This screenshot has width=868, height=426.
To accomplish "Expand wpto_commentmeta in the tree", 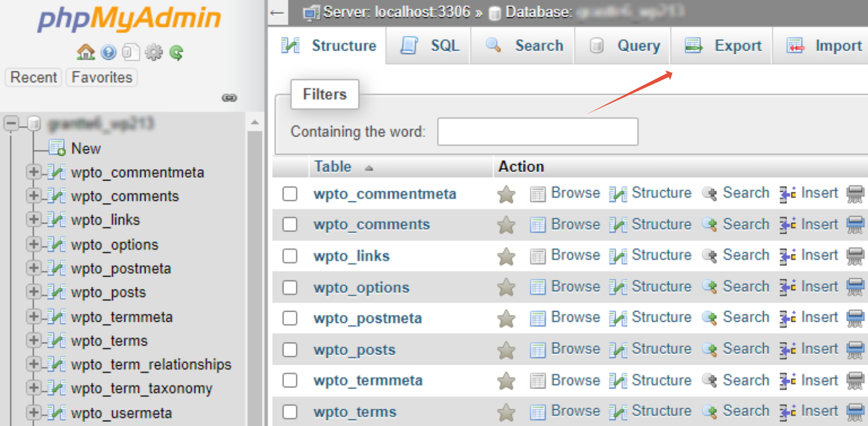I will tap(33, 172).
